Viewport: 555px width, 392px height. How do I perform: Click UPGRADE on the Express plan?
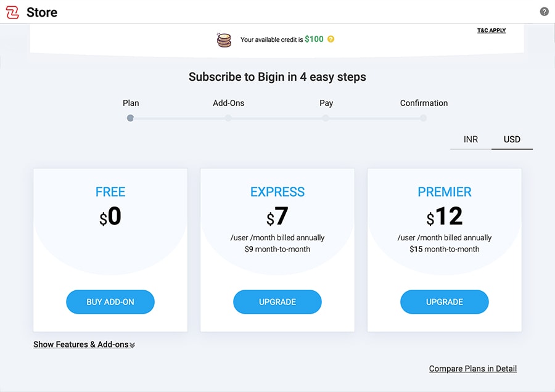point(277,302)
